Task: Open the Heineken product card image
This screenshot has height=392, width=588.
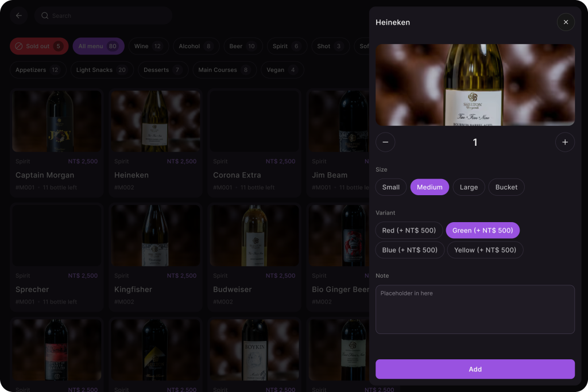Action: 155,121
